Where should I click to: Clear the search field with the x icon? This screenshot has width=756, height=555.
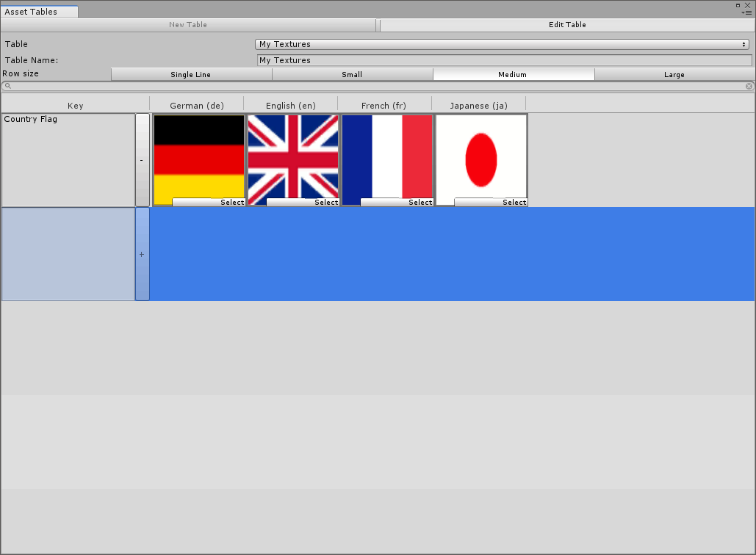click(x=749, y=86)
